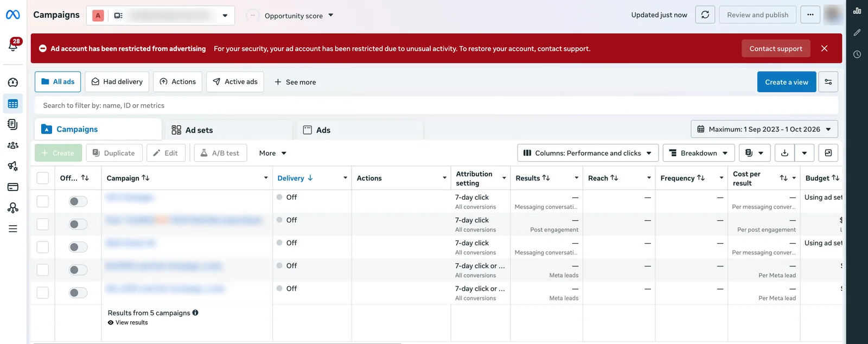The height and width of the screenshot is (344, 868).
Task: Open charts panel icon on right rail
Action: [857, 11]
